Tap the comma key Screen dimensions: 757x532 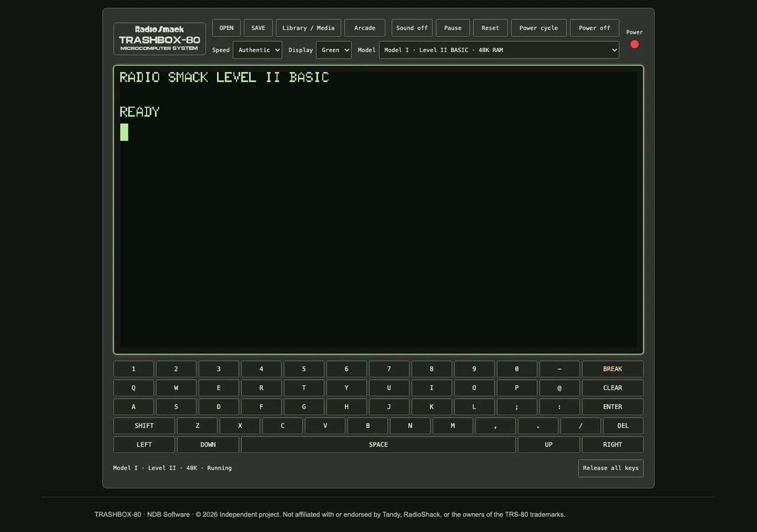click(x=496, y=426)
